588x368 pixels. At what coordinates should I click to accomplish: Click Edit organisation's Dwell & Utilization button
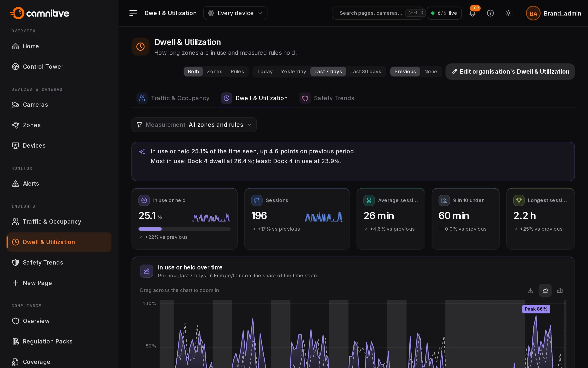[510, 72]
